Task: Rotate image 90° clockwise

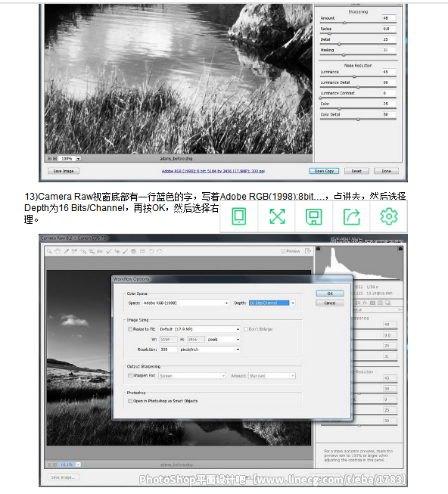Action: tap(160, 251)
